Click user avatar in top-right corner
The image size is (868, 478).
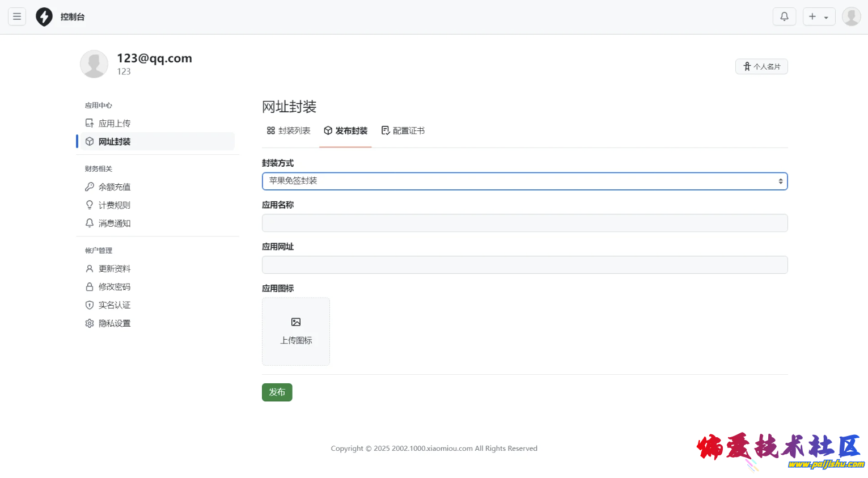pos(851,17)
